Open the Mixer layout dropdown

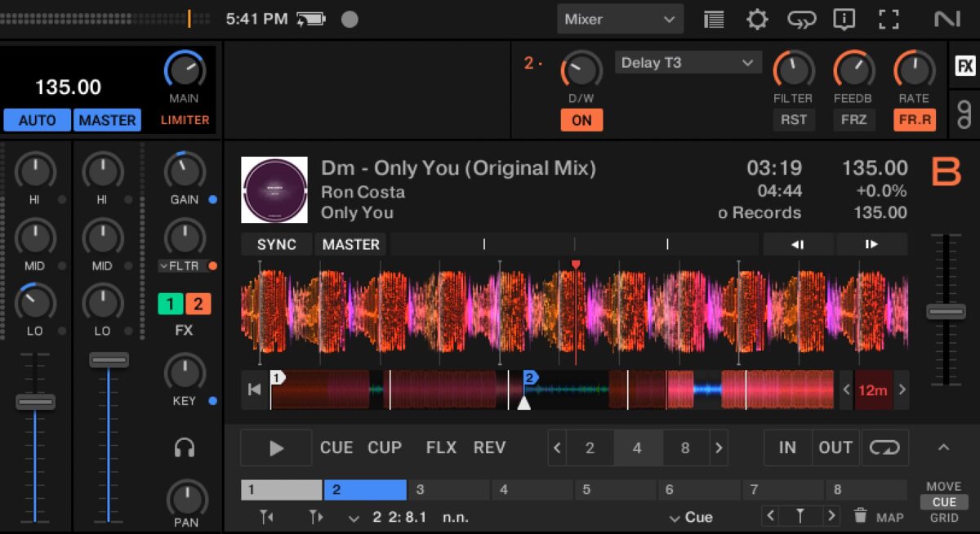621,19
